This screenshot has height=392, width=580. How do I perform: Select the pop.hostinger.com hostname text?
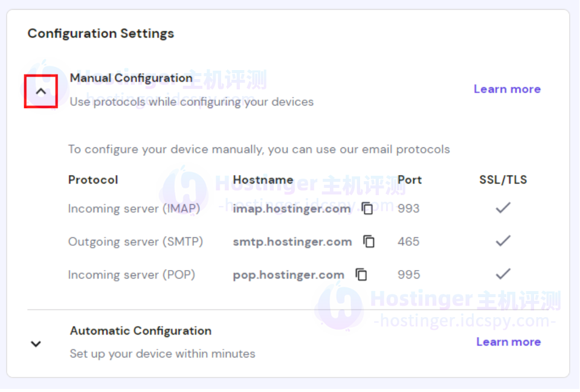click(289, 275)
